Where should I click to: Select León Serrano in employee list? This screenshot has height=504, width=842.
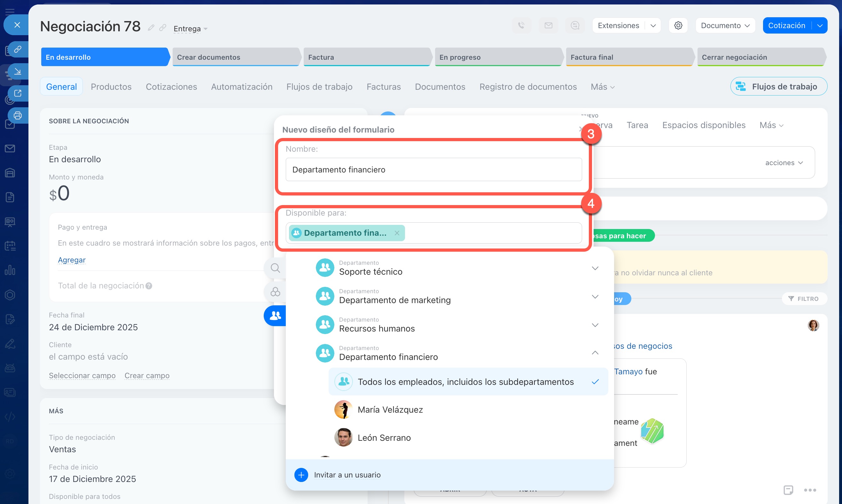384,438
